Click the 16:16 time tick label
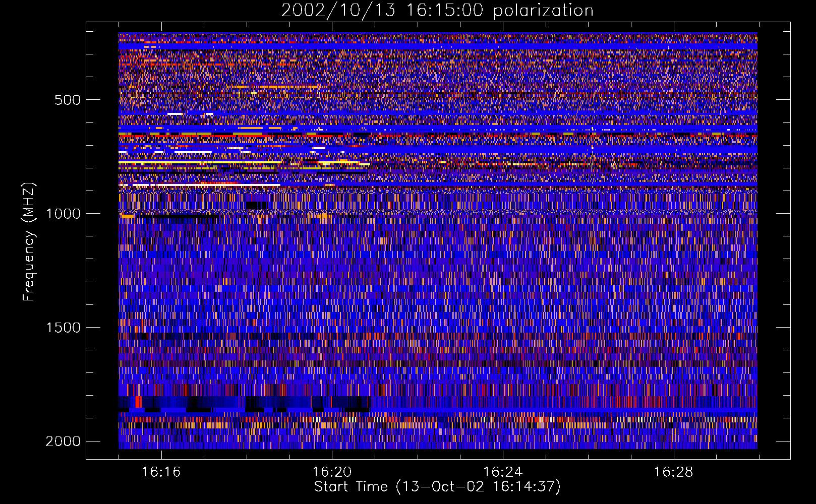The image size is (816, 504). (x=161, y=472)
